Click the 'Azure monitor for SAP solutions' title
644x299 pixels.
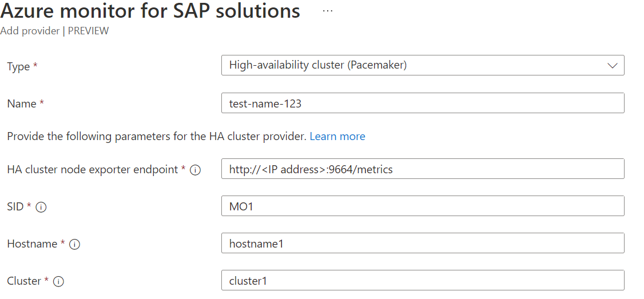click(x=150, y=11)
